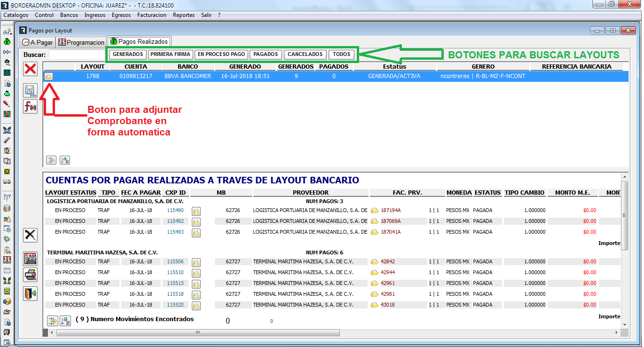This screenshot has height=347, width=644.
Task: Select GENERADA/ACTIVA status cell
Action: (394, 76)
